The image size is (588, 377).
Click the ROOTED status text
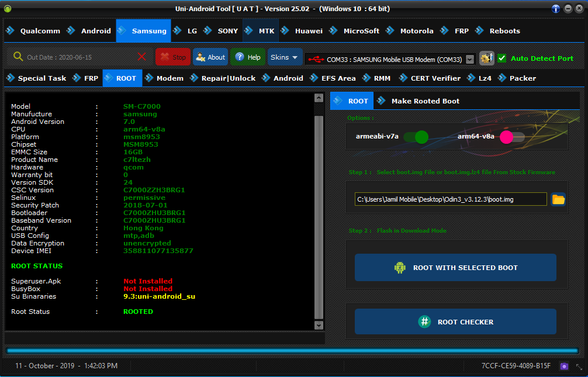(x=138, y=312)
